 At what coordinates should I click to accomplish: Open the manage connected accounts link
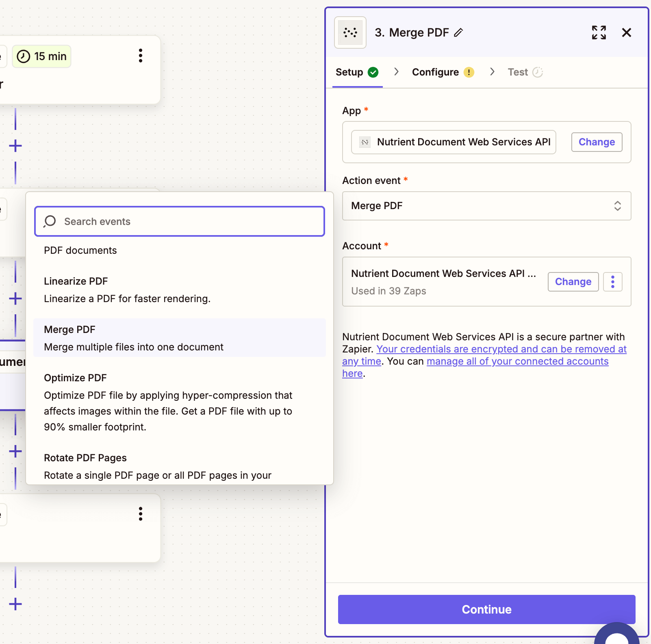517,361
